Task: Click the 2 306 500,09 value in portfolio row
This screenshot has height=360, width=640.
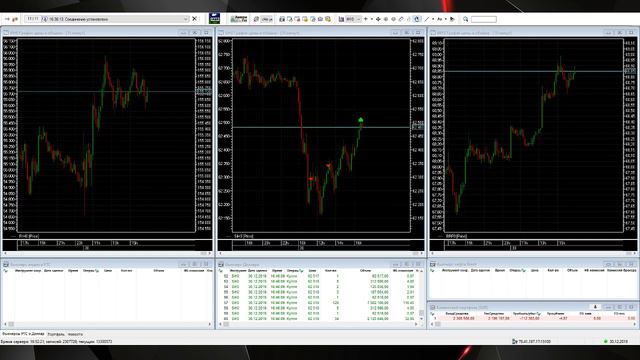Action: point(464,318)
